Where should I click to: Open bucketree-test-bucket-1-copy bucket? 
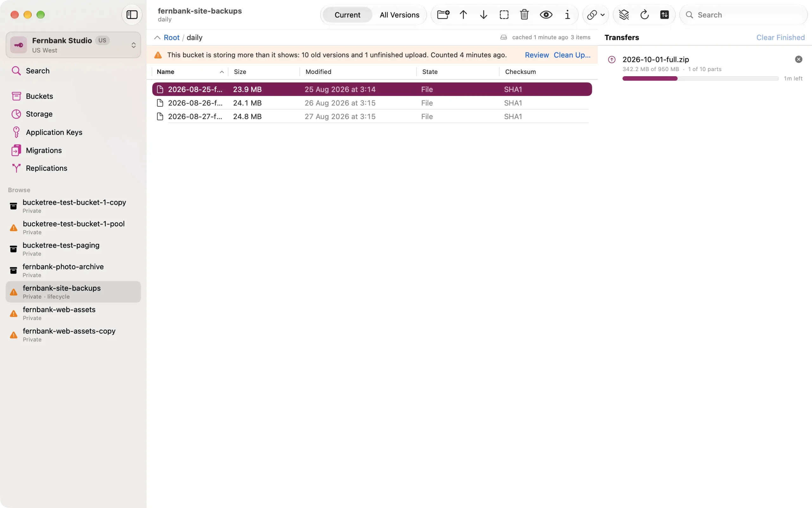click(73, 206)
